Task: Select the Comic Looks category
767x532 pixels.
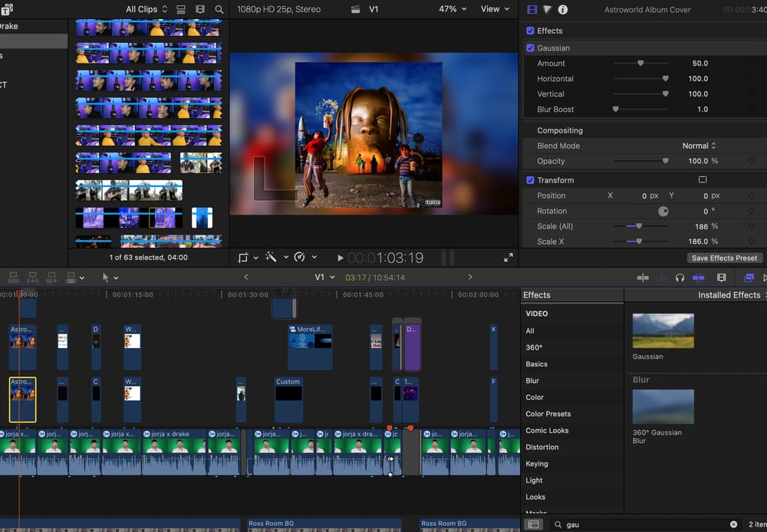Action: (x=547, y=430)
